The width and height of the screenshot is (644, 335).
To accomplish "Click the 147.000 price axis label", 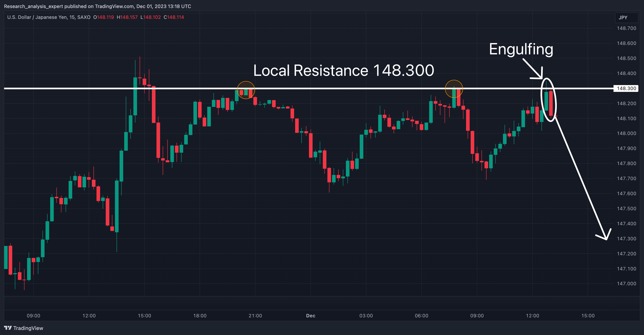I will pyautogui.click(x=627, y=283).
